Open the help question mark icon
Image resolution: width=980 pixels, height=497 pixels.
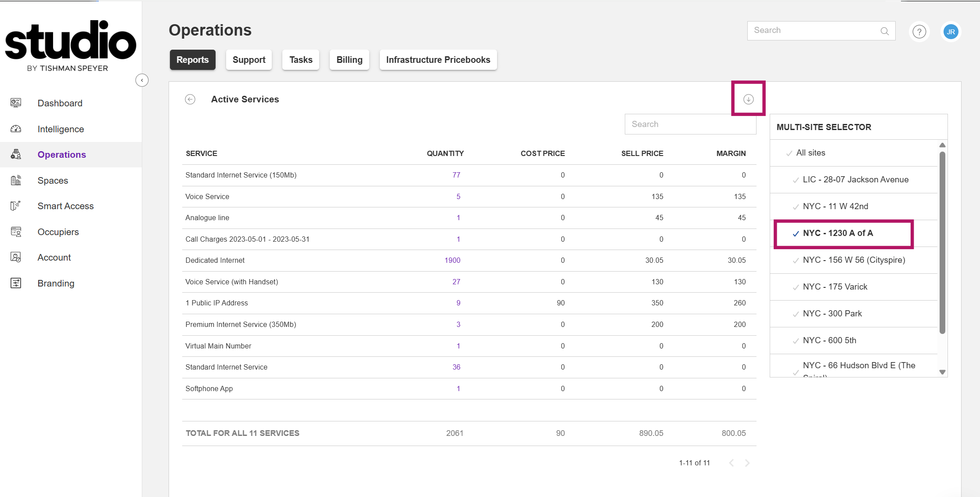coord(919,32)
